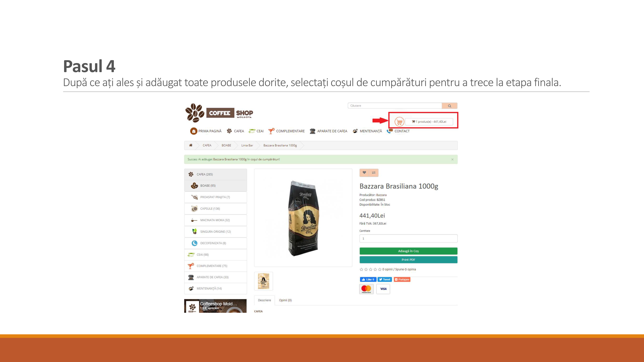This screenshot has height=362, width=644.
Task: Click the search magnifier button
Action: coord(450,106)
